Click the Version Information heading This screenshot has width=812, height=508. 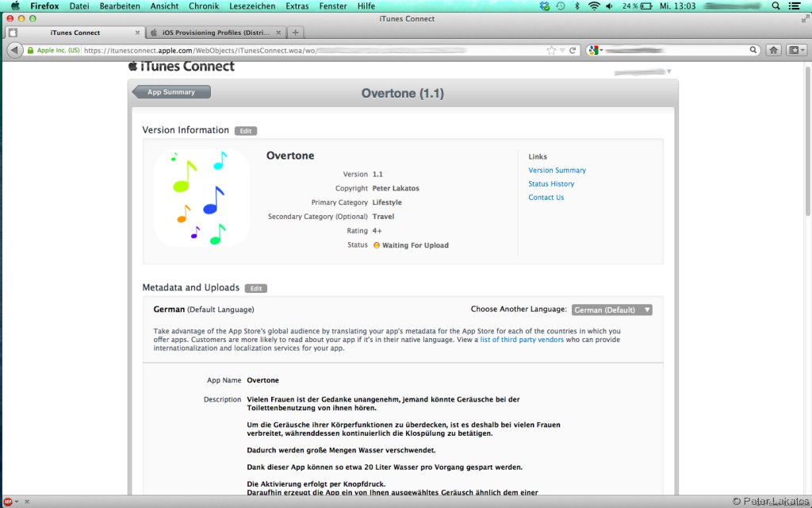[186, 130]
